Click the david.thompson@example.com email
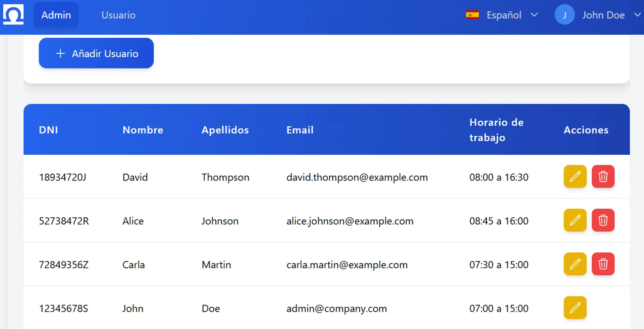644x329 pixels. (357, 177)
